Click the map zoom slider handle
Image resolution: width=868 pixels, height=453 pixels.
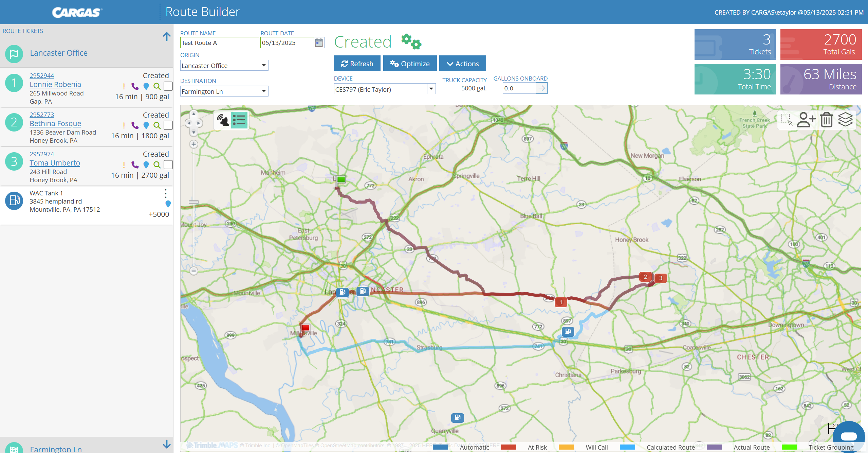tap(194, 202)
